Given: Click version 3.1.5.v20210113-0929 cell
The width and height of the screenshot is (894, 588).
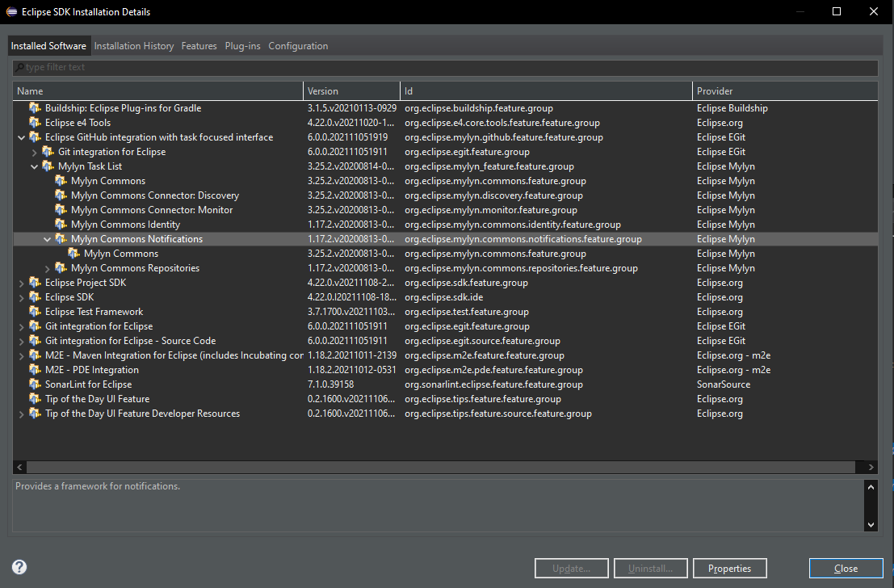Looking at the screenshot, I should [x=352, y=107].
